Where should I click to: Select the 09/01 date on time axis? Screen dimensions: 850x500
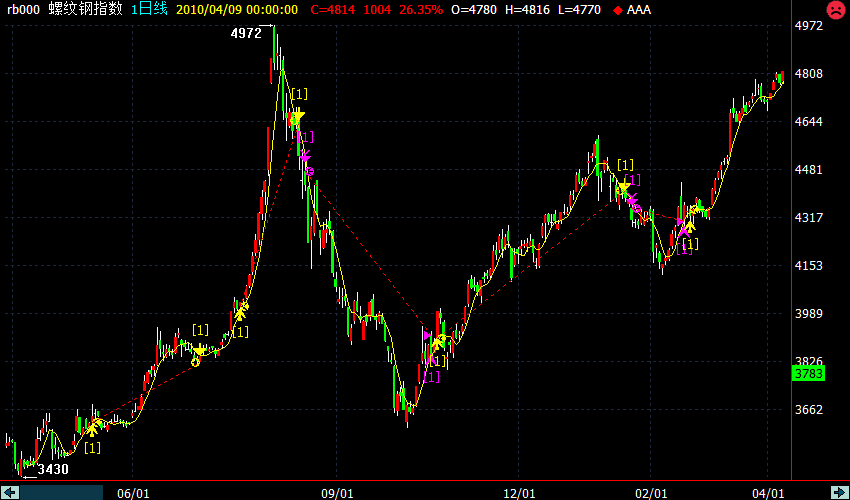pyautogui.click(x=337, y=493)
